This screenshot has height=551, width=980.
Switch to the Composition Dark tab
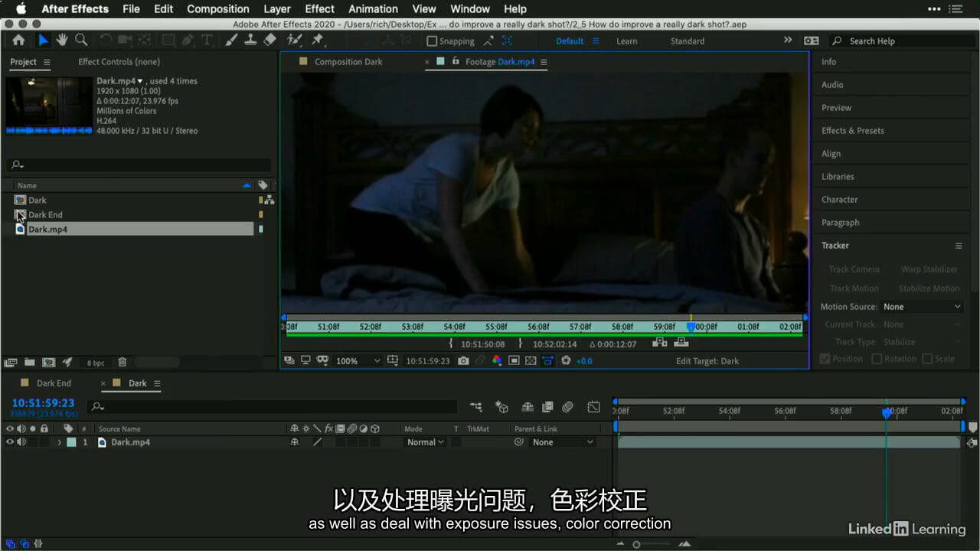pyautogui.click(x=348, y=62)
